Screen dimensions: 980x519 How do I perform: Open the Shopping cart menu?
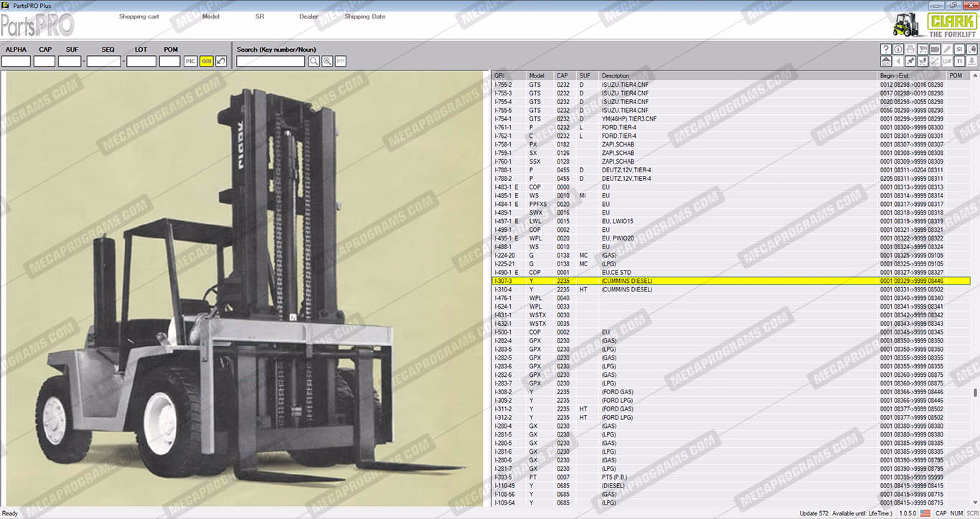(x=139, y=17)
